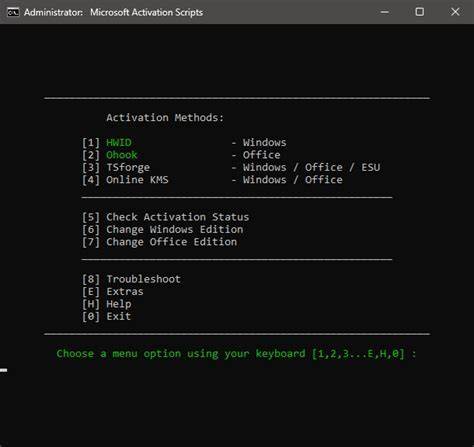The height and width of the screenshot is (447, 474).
Task: Click the '[3]' option number
Action: (x=91, y=168)
